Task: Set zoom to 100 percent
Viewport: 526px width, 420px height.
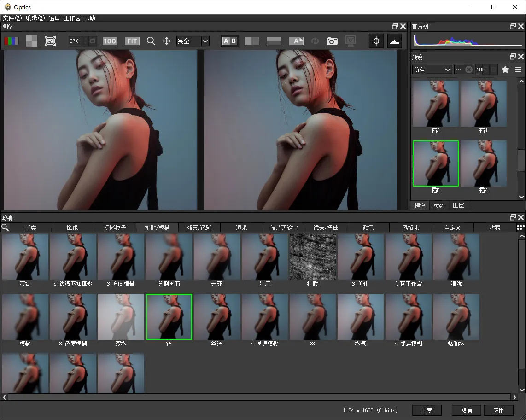Action: (110, 41)
